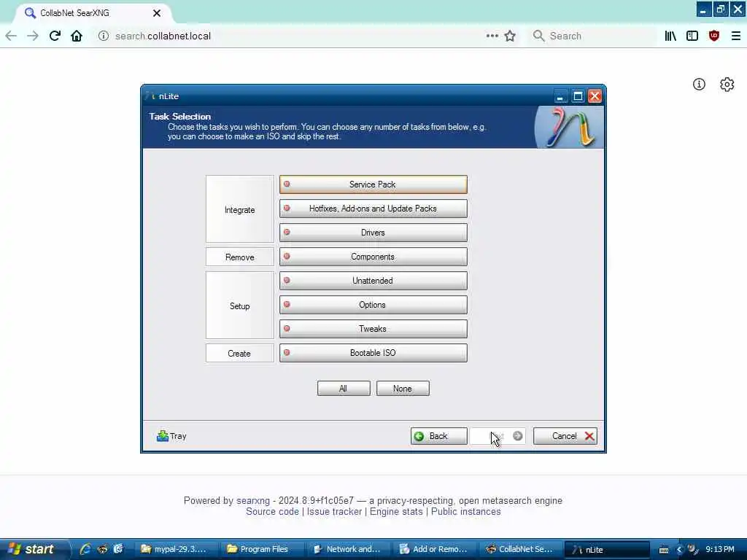Switch to CollabNet Se... taskbar button
The image size is (747, 560).
[x=522, y=550]
